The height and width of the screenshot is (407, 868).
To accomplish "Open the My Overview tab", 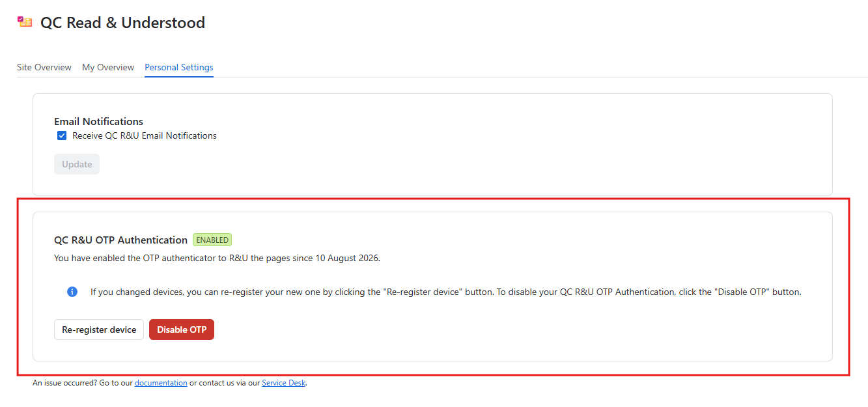I will click(x=108, y=67).
